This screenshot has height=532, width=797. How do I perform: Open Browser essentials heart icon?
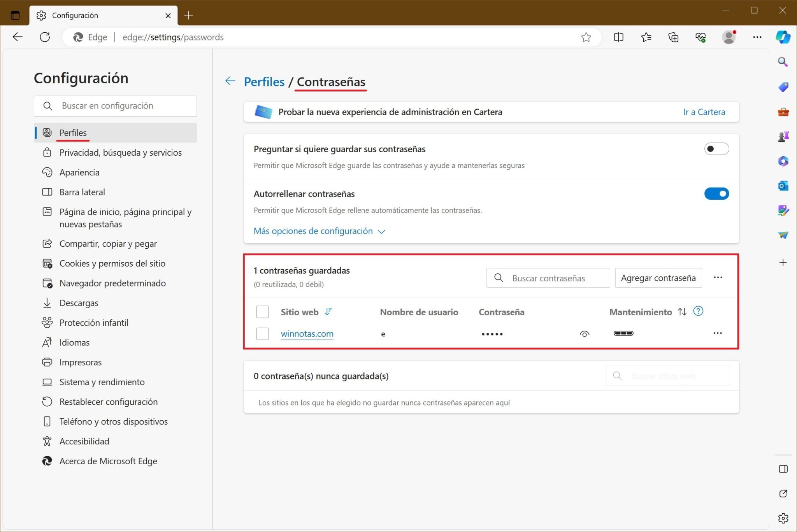tap(701, 37)
